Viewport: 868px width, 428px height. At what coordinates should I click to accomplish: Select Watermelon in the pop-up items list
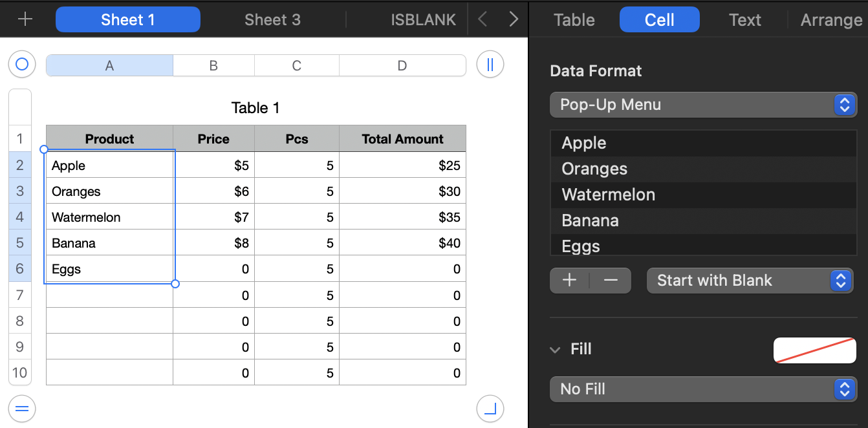click(x=609, y=195)
